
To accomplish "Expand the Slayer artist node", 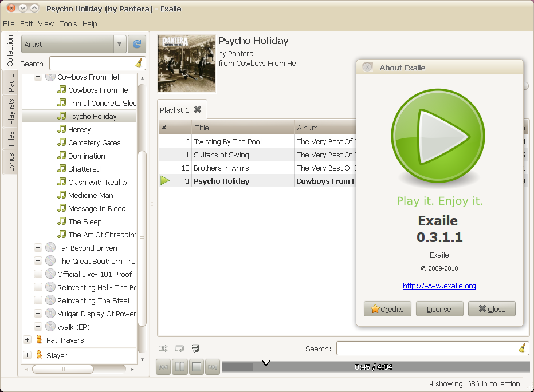I will pos(28,355).
